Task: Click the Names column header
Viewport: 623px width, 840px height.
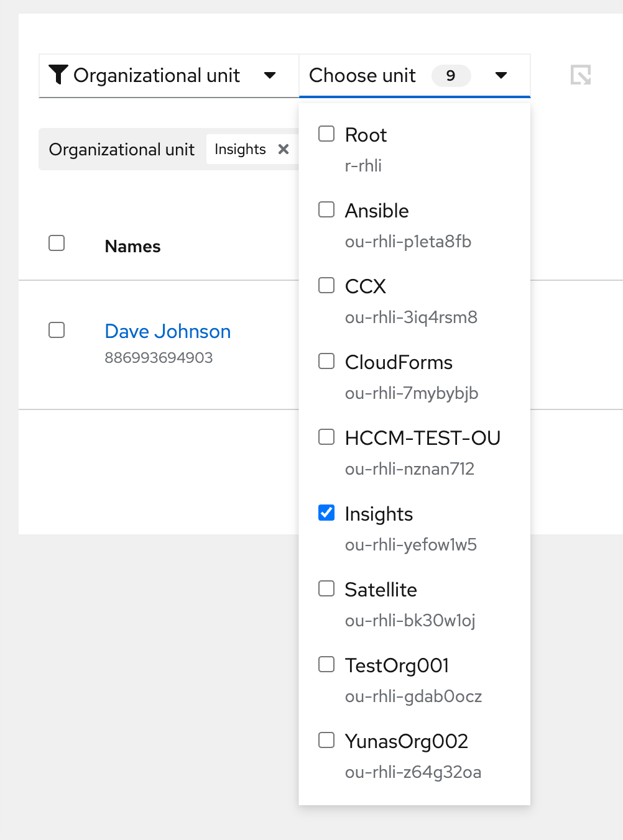Action: [132, 247]
